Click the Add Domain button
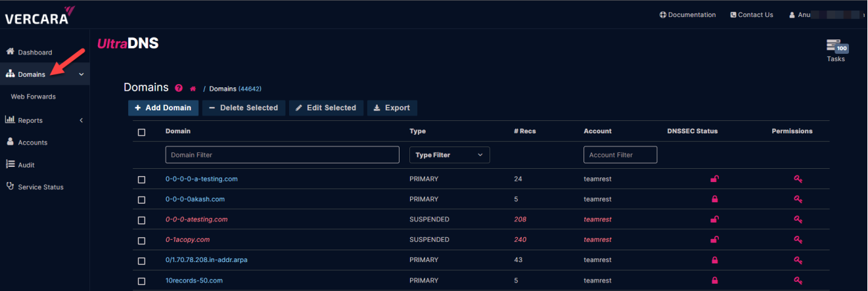Screen dimensions: 868x291 coord(163,108)
